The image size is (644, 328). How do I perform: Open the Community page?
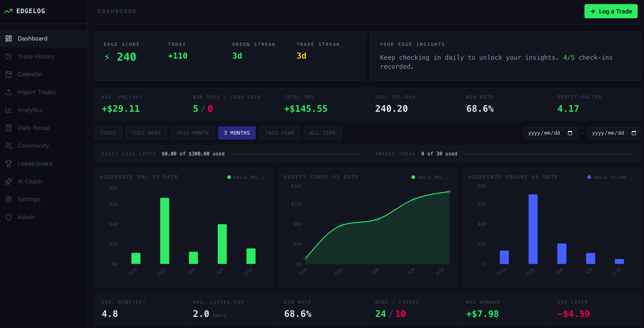point(43,146)
